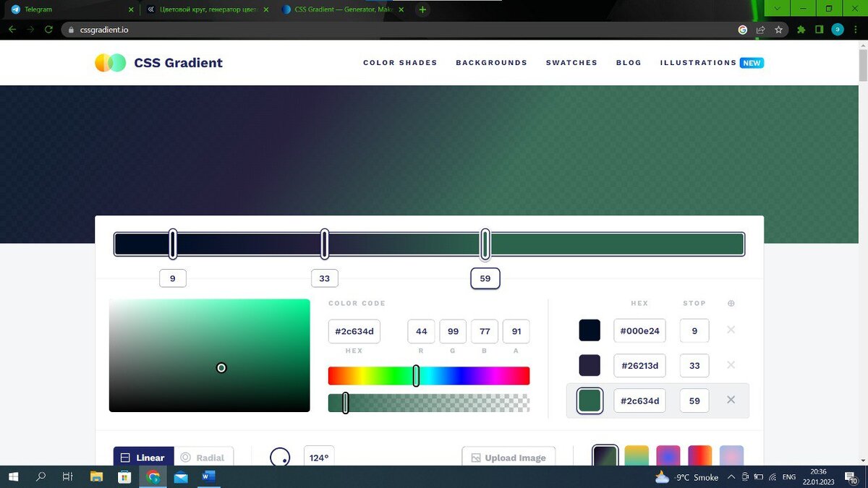The image size is (868, 488).
Task: Close the Telegram tab
Action: 131,9
